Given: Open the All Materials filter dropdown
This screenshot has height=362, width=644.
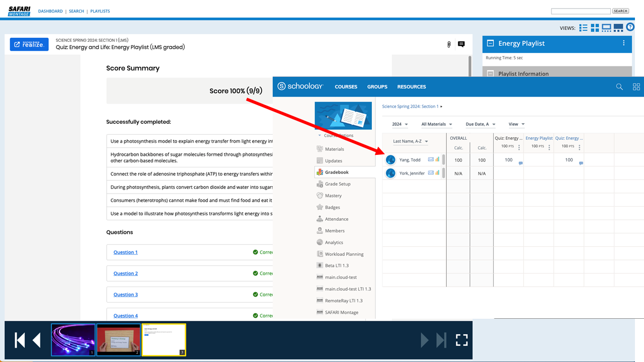Looking at the screenshot, I should pyautogui.click(x=437, y=124).
